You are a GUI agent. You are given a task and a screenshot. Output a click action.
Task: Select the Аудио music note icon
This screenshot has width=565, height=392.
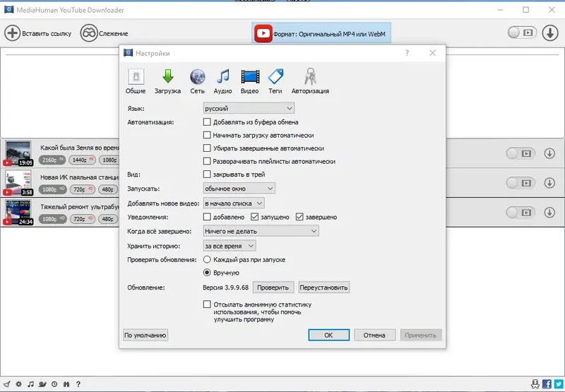pos(222,76)
